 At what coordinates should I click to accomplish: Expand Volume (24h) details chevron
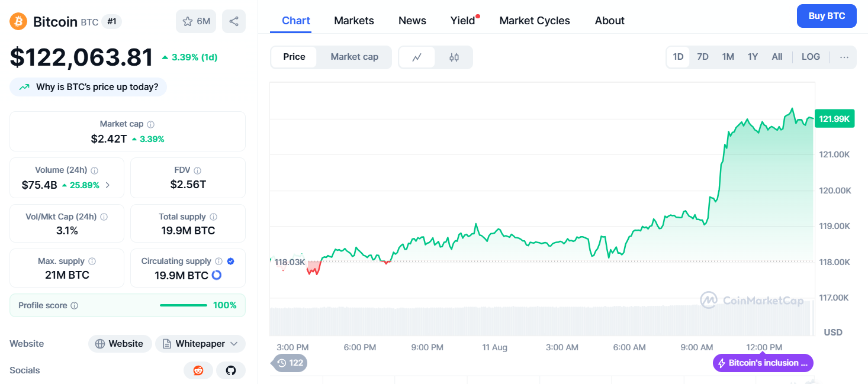coord(107,185)
